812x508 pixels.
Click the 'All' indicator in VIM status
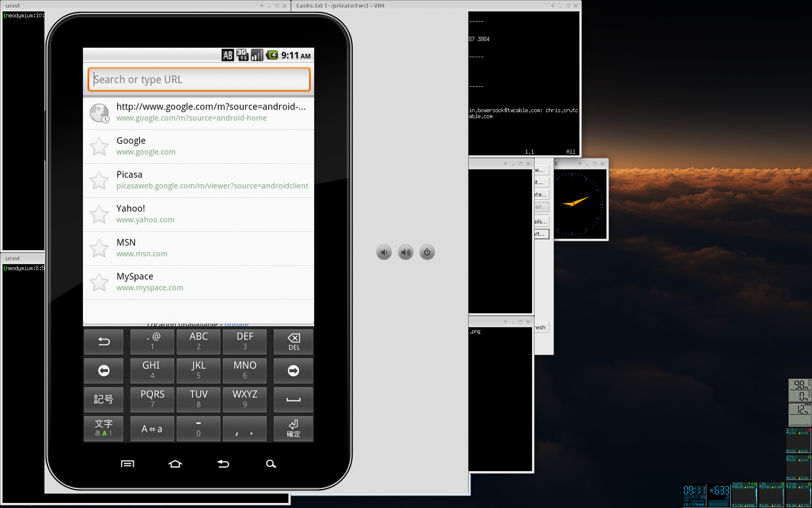(571, 152)
